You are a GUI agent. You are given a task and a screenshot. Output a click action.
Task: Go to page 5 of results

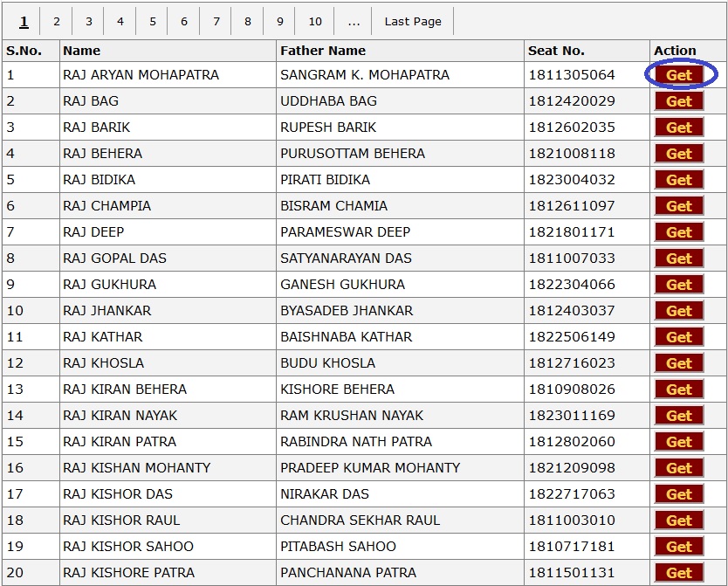pos(152,21)
